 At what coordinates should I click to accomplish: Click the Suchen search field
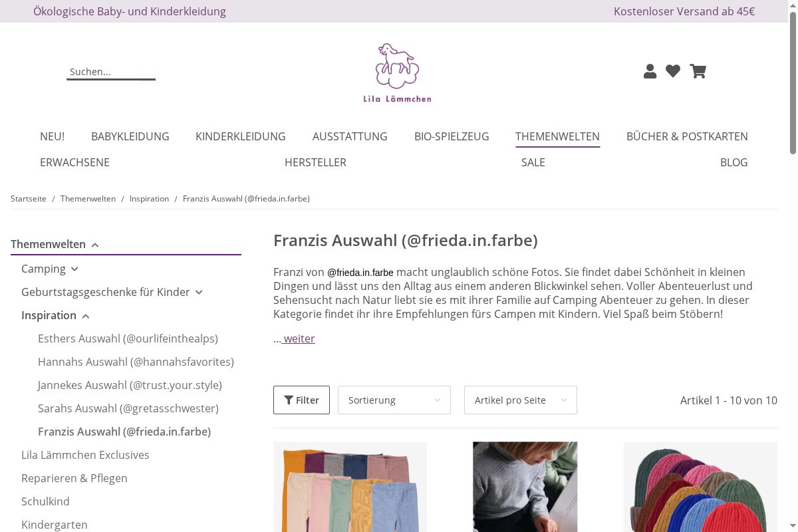pos(111,72)
